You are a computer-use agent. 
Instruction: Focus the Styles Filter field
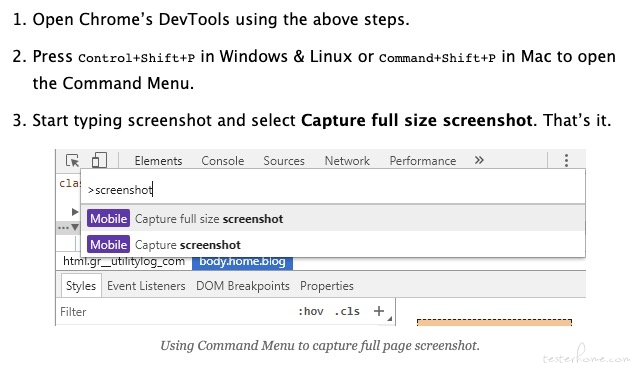coord(175,312)
